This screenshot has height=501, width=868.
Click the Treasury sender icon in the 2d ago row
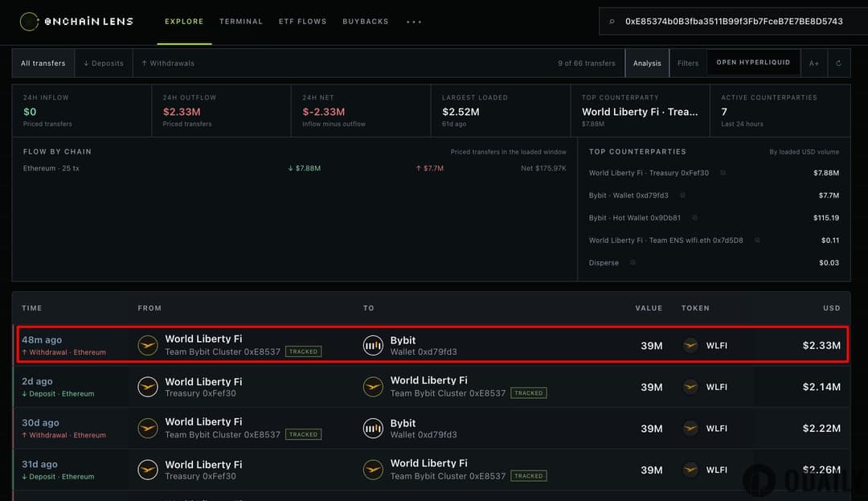[148, 387]
